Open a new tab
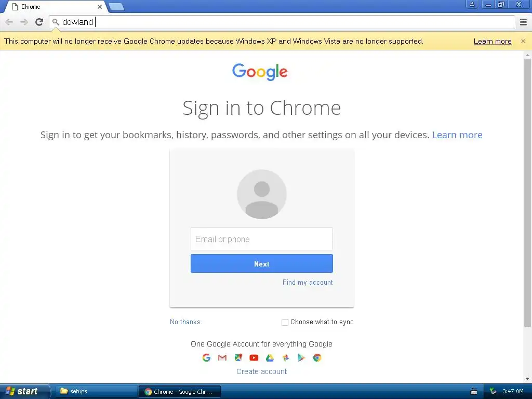532x399 pixels. (x=116, y=7)
